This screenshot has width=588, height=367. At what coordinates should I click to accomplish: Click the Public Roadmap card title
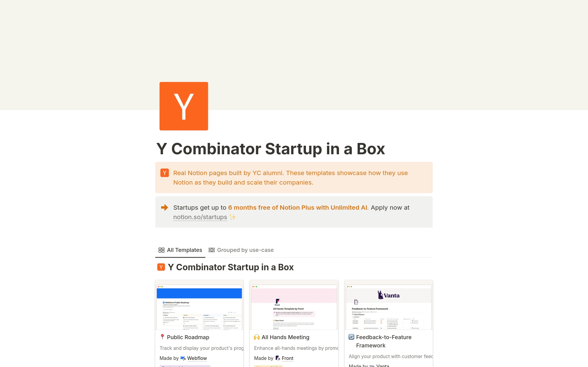coord(188,337)
